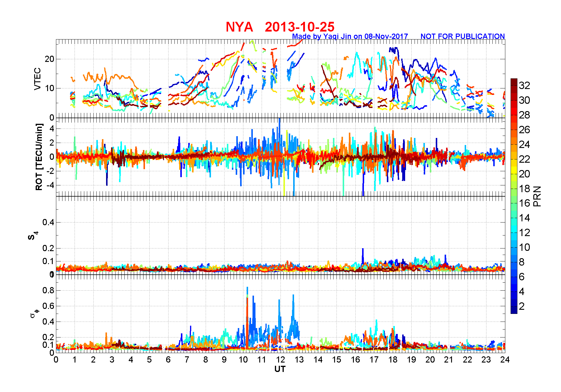Click hour 15 on the UT axis
The width and height of the screenshot is (561, 392).
click(x=336, y=360)
